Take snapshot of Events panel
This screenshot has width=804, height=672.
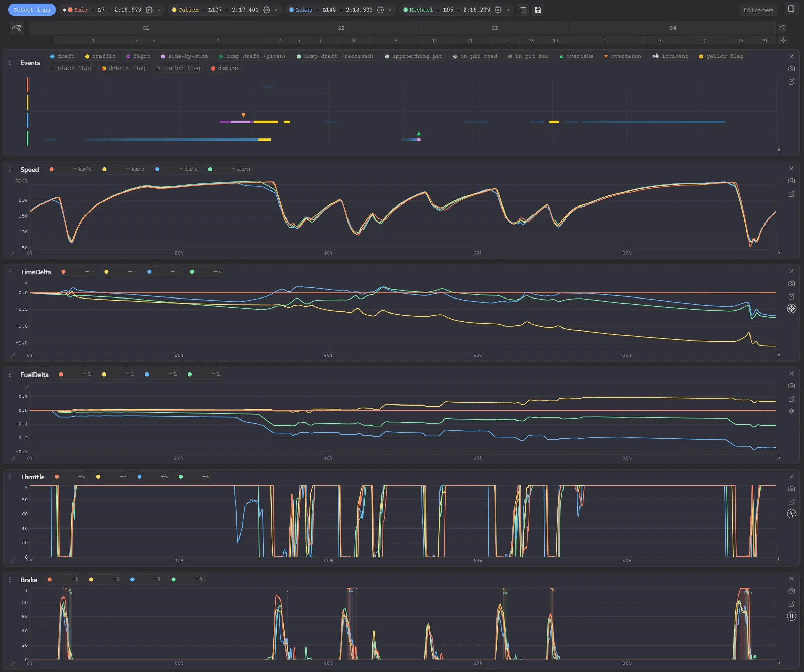[x=791, y=68]
